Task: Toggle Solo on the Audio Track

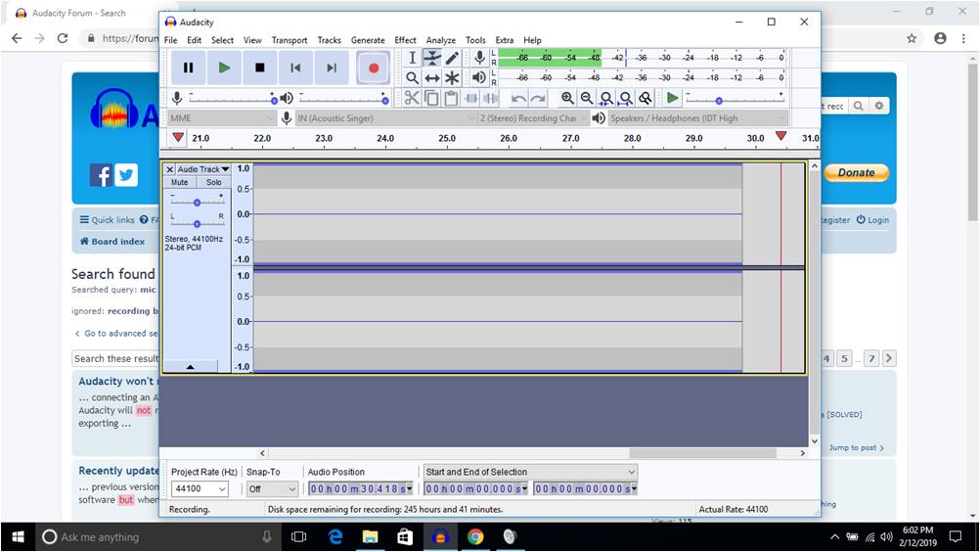Action: (214, 183)
